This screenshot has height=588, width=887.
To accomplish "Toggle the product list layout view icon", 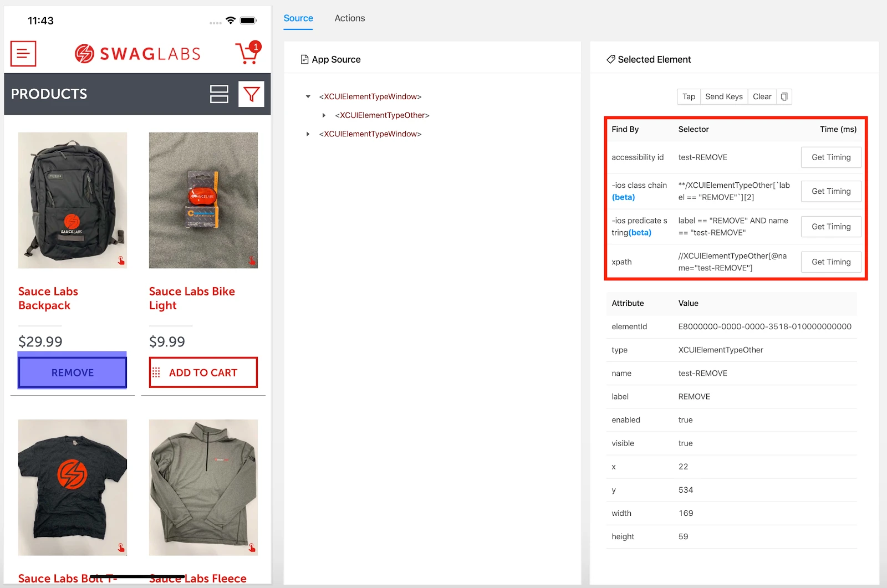I will pos(219,94).
